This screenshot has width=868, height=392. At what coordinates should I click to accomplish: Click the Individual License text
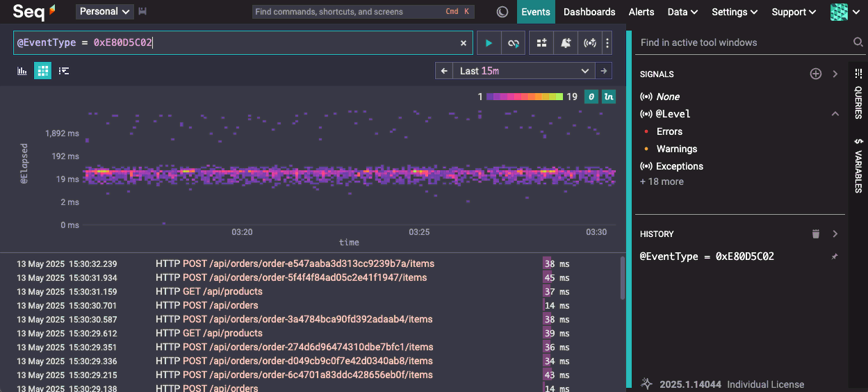765,384
